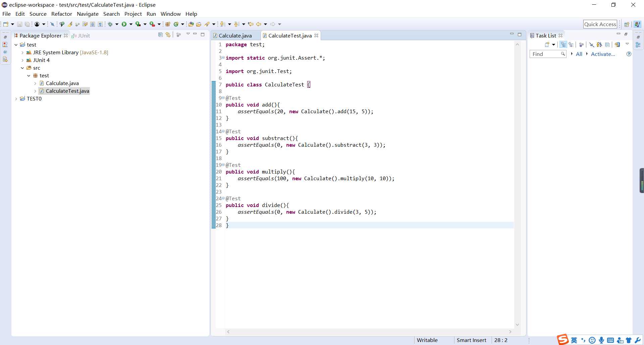
Task: Click the Open Task folder icon
Action: (199, 24)
